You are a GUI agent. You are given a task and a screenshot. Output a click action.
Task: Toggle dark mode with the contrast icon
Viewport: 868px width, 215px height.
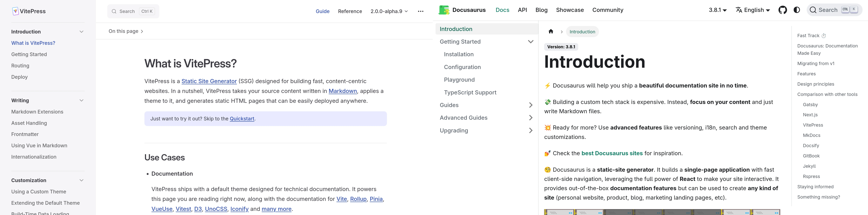(x=797, y=10)
